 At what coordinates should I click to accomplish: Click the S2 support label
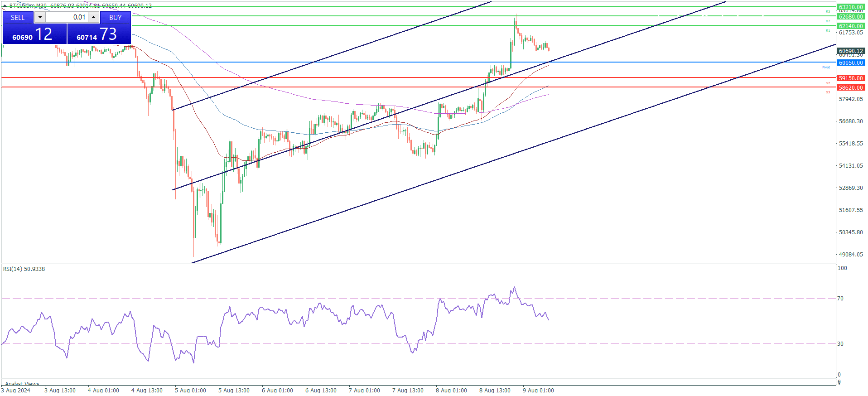pyautogui.click(x=828, y=83)
